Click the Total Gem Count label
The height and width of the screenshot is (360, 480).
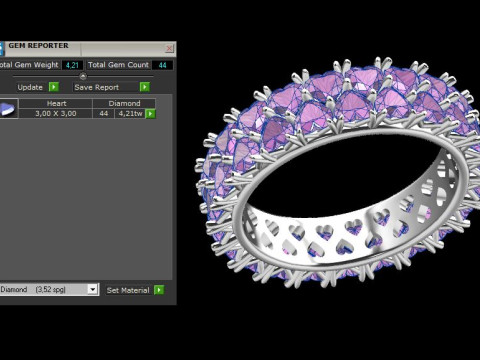[x=118, y=65]
